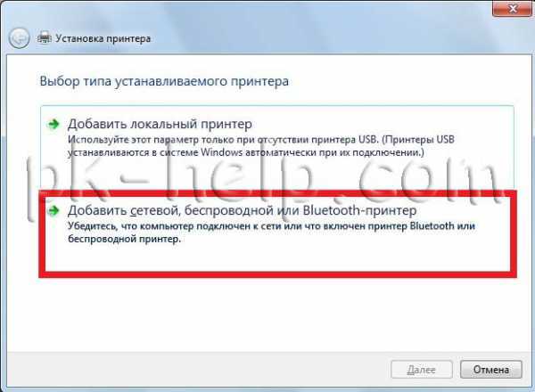The width and height of the screenshot is (535, 392).
Task: Click the word Bluetooth-принтер in option heading
Action: coord(359,210)
